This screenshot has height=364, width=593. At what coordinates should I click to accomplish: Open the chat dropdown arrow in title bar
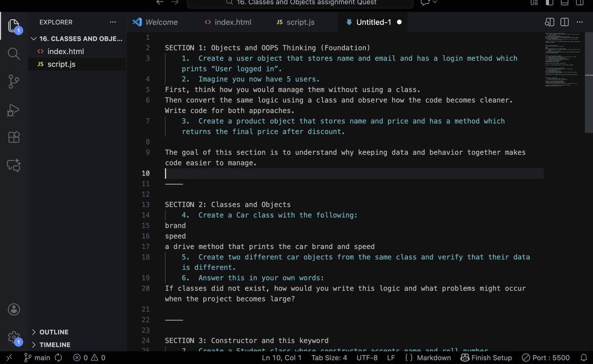point(435,2)
